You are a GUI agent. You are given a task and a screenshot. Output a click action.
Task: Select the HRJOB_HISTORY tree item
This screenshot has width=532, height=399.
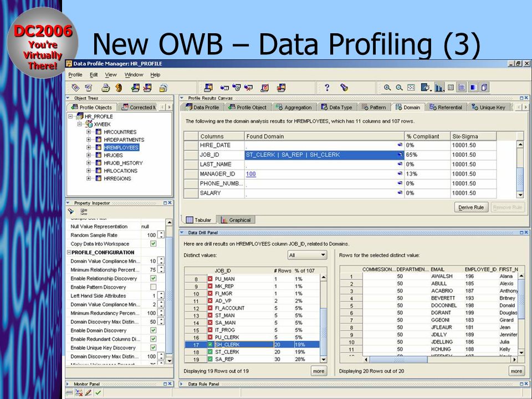tap(123, 163)
